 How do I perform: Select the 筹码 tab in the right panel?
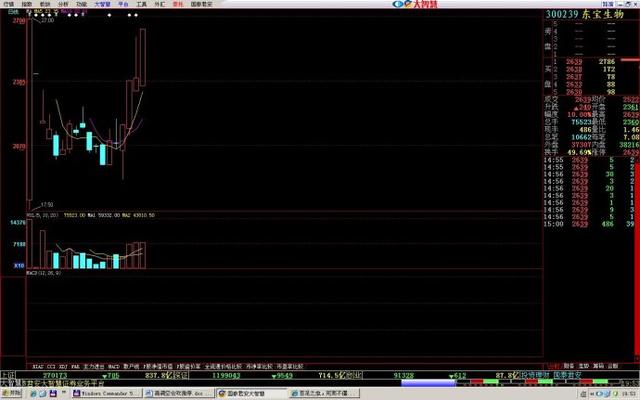point(598,366)
